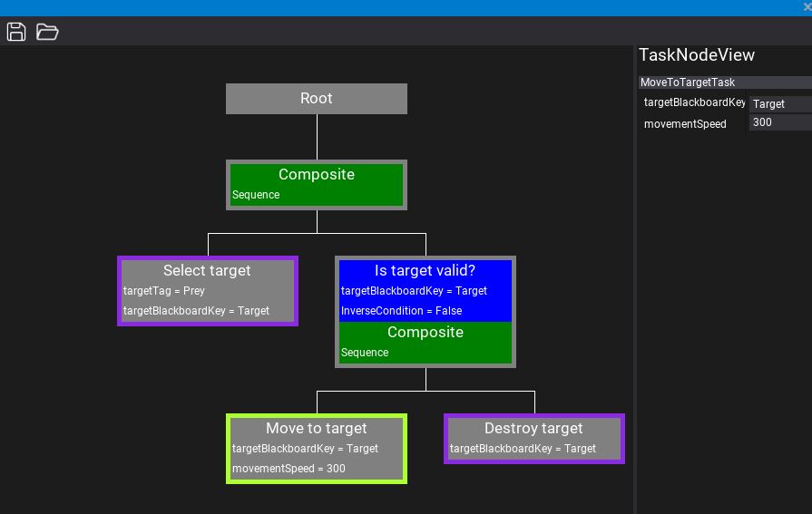The image size is (812, 514).
Task: Click the Open folder icon
Action: point(47,32)
